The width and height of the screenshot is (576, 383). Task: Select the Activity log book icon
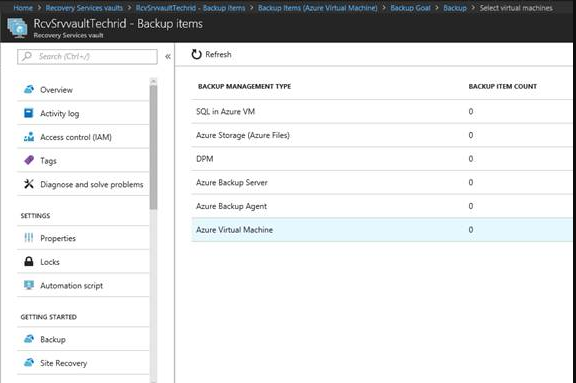(29, 113)
